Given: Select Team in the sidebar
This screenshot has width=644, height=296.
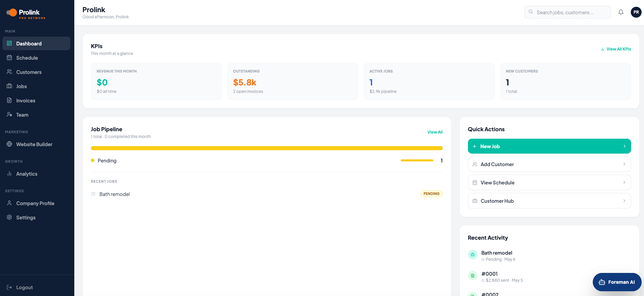Looking at the screenshot, I should tap(36, 115).
